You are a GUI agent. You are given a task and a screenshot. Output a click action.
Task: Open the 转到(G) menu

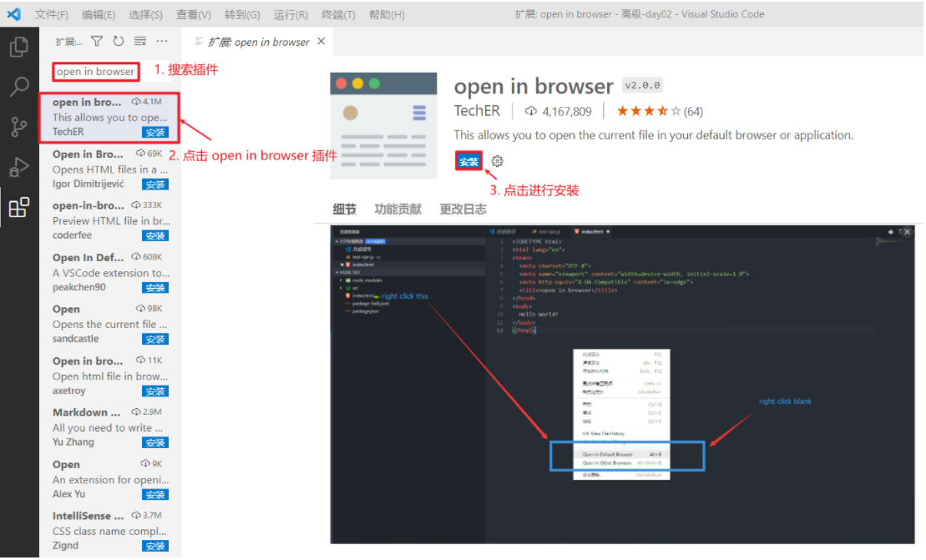coord(242,14)
